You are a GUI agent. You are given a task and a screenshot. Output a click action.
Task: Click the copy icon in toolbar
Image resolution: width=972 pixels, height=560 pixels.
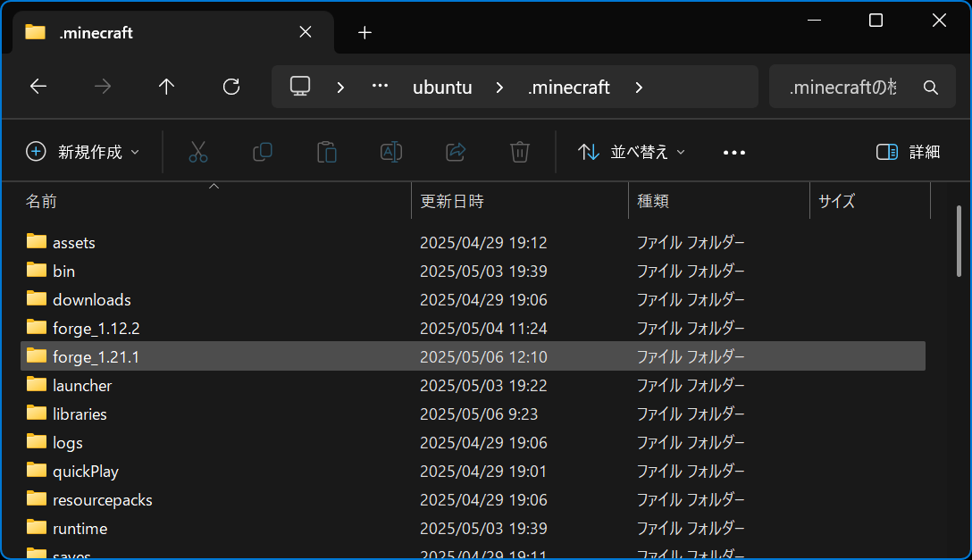[263, 152]
